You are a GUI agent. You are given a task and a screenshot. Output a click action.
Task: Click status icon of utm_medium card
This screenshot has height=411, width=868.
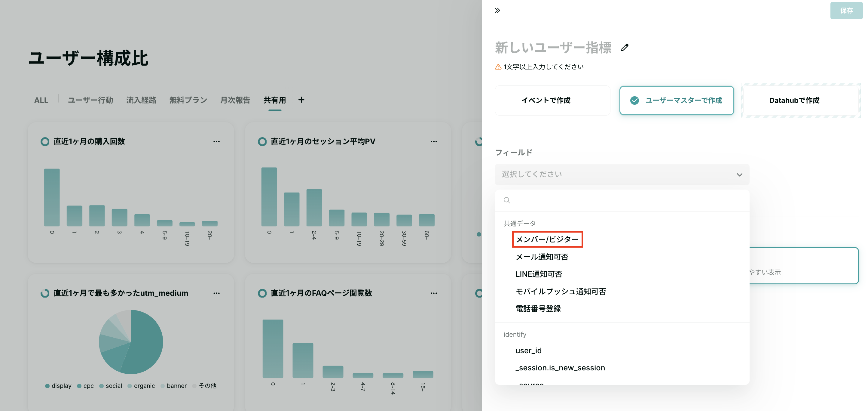[x=45, y=293]
